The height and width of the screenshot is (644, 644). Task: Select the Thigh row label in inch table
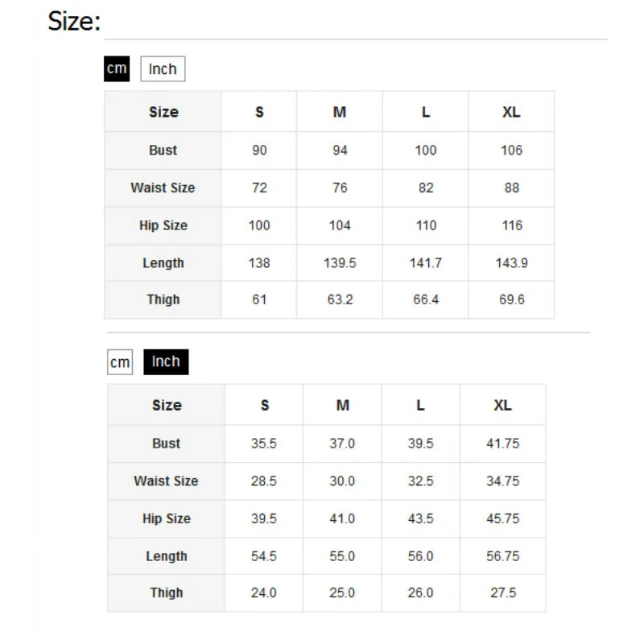pyautogui.click(x=167, y=592)
